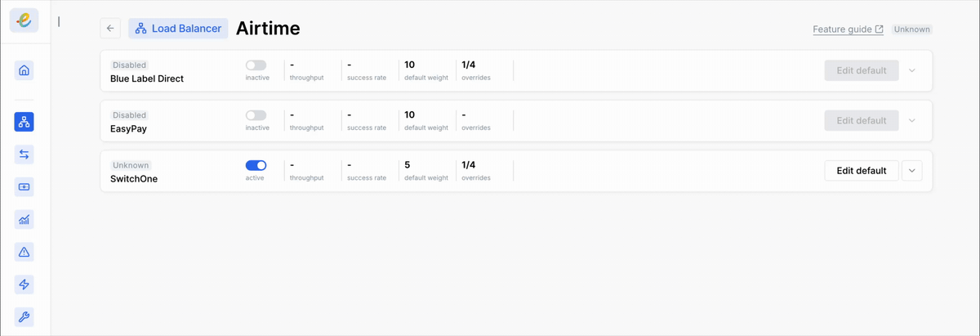Toggle EasyPay active switch
The height and width of the screenshot is (336, 980).
click(x=256, y=115)
